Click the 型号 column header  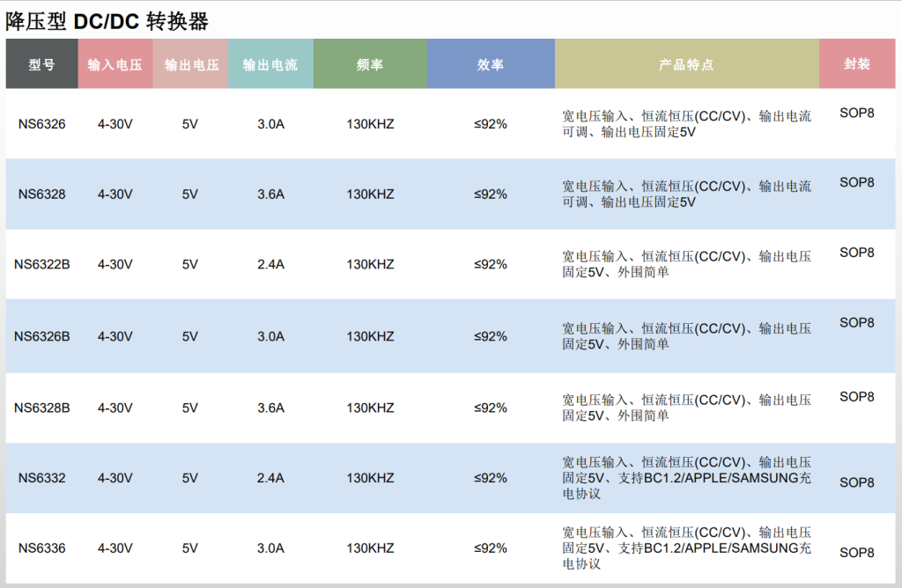(42, 63)
